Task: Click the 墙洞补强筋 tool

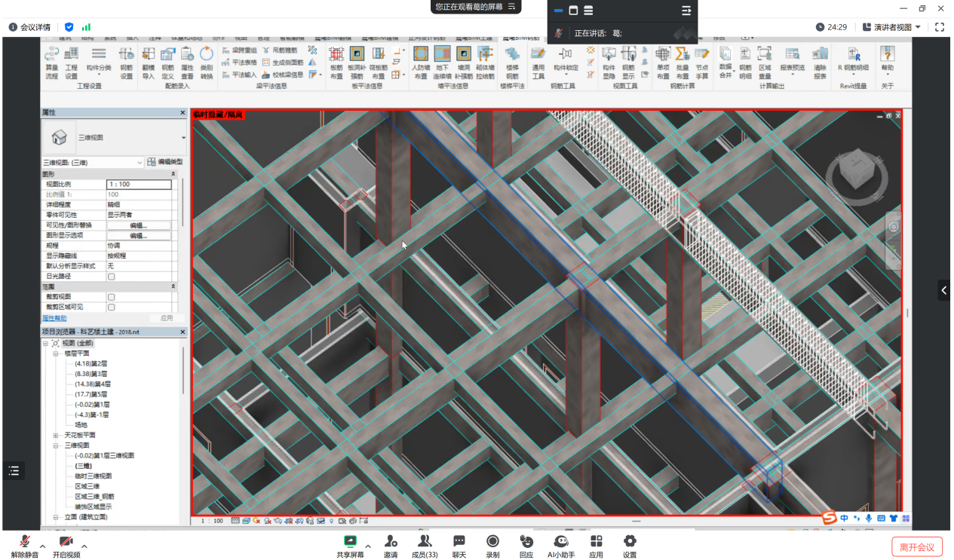Action: [464, 63]
